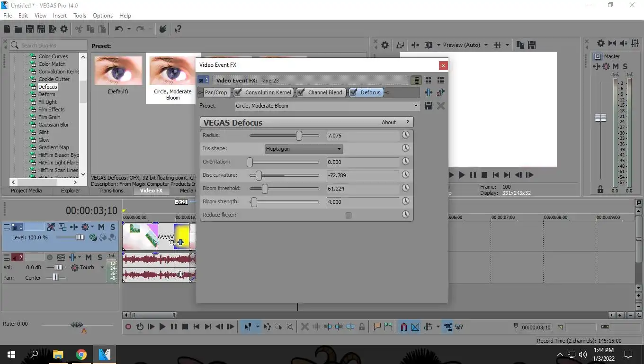
Task: Click the Pan/Crop button in FX chain
Action: [216, 92]
